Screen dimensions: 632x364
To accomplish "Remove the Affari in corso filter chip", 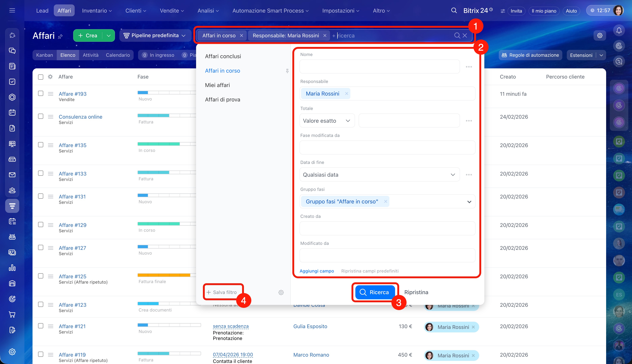I will point(242,35).
